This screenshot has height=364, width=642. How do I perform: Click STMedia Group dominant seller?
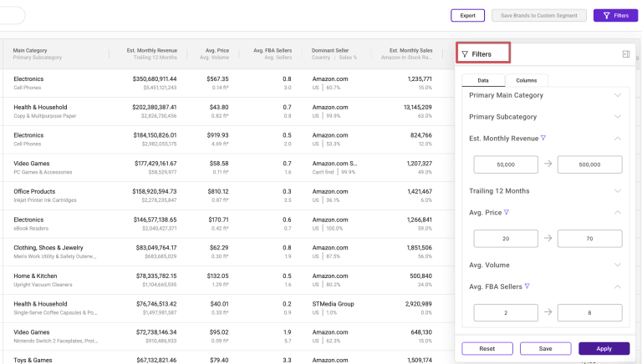(333, 304)
